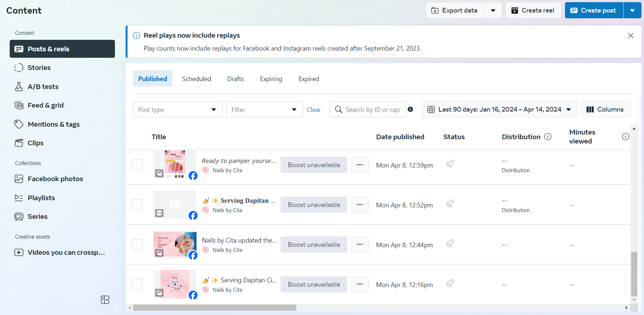Screen dimensions: 644x315
Task: Dismiss the reel plays notification banner
Action: click(630, 36)
